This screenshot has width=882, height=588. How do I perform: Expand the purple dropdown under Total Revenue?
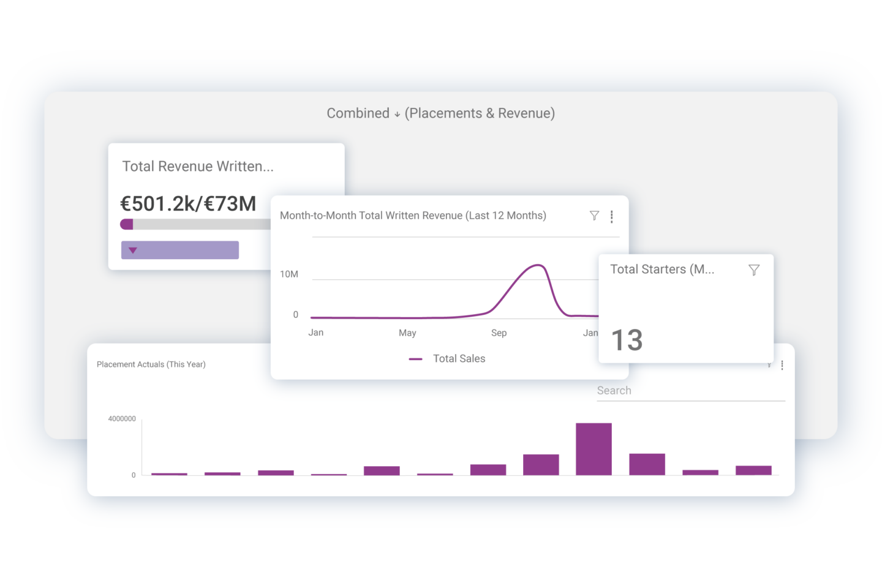pos(180,250)
